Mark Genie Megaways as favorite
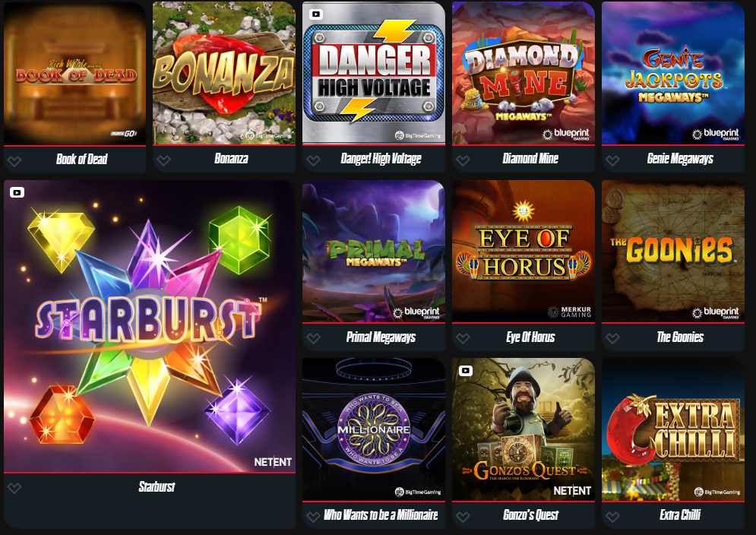 point(613,160)
